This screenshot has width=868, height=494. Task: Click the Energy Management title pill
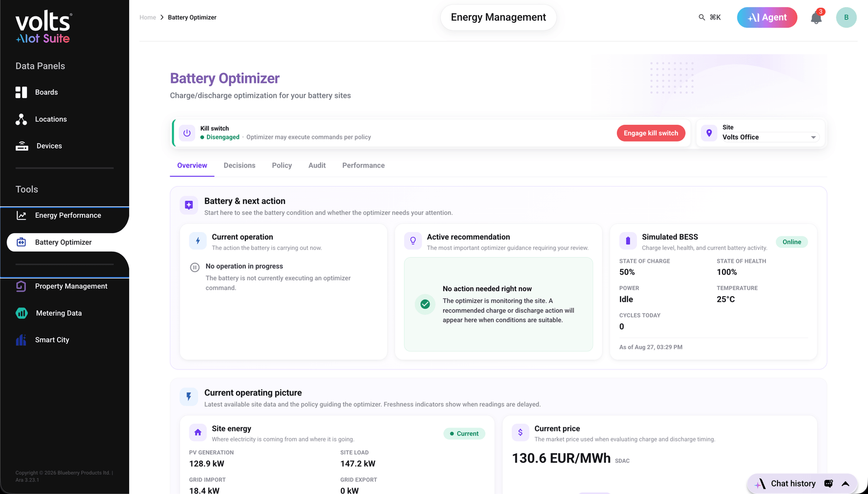click(x=498, y=17)
